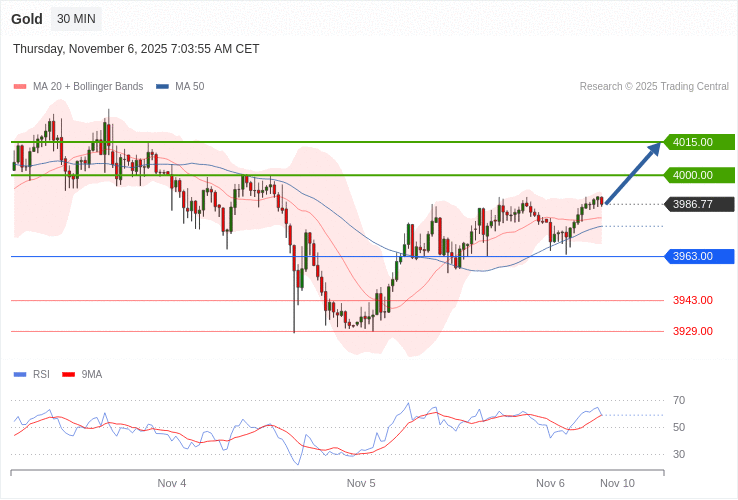Click the 'RSI' legend label

click(x=41, y=375)
